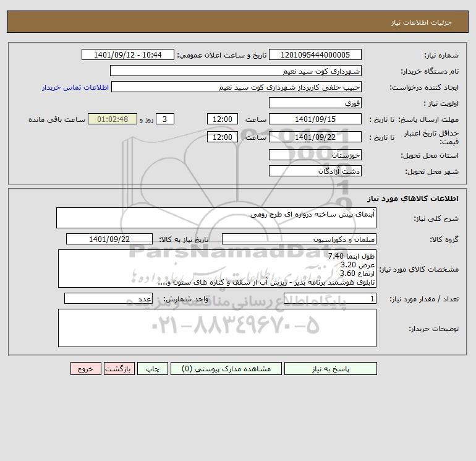The height and width of the screenshot is (461, 476).
Task: Click the label تاریخ نیاز به کالا:
Action: click(184, 239)
